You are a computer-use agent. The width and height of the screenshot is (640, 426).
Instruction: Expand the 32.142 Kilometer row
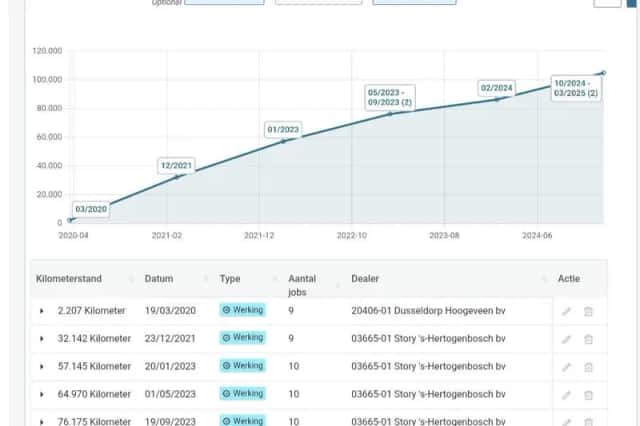click(x=42, y=339)
